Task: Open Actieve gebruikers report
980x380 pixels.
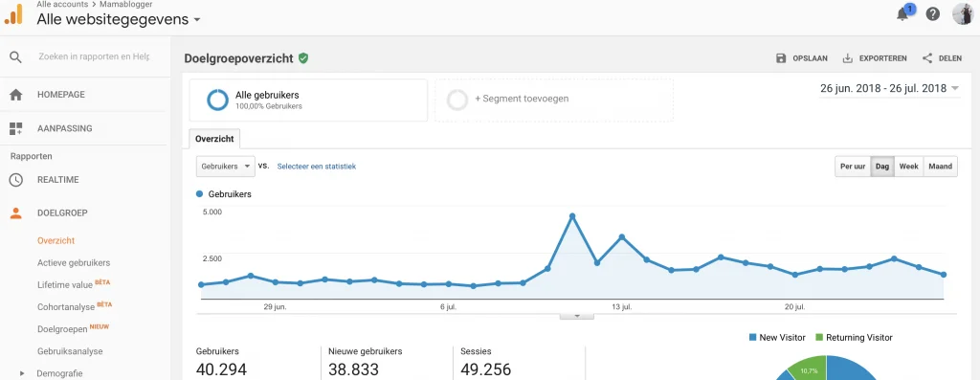Action: click(74, 263)
